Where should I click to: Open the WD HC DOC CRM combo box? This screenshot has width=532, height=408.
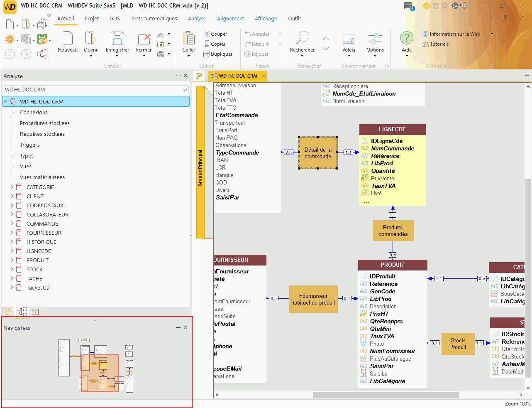(95, 90)
